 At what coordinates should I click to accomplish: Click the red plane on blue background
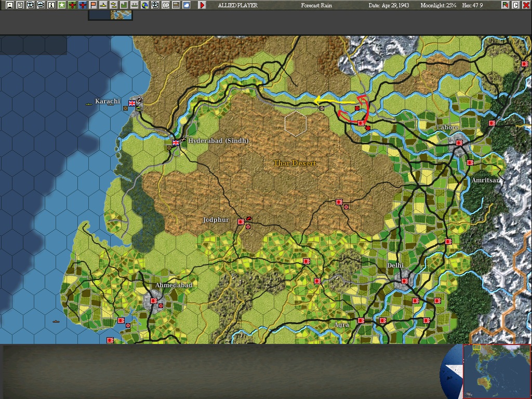coord(83,5)
